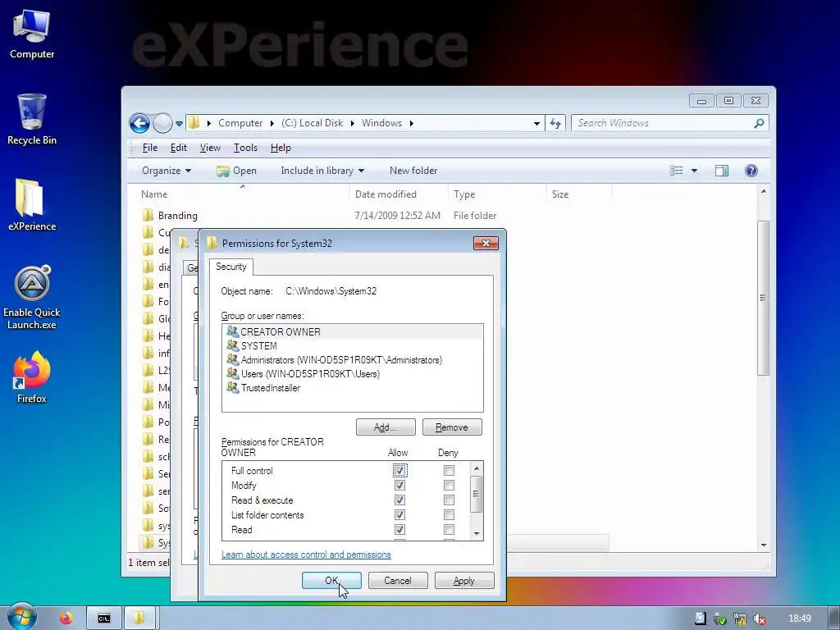Open recent pages dropdown arrow

pyautogui.click(x=179, y=124)
